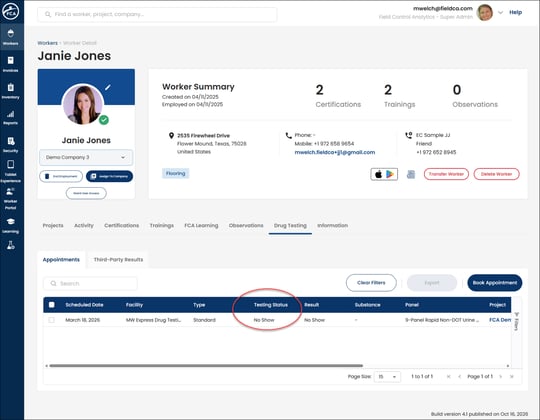Click the 'MW Express Drug Testi...' facility cell
This screenshot has height=420, width=540.
[x=154, y=320]
